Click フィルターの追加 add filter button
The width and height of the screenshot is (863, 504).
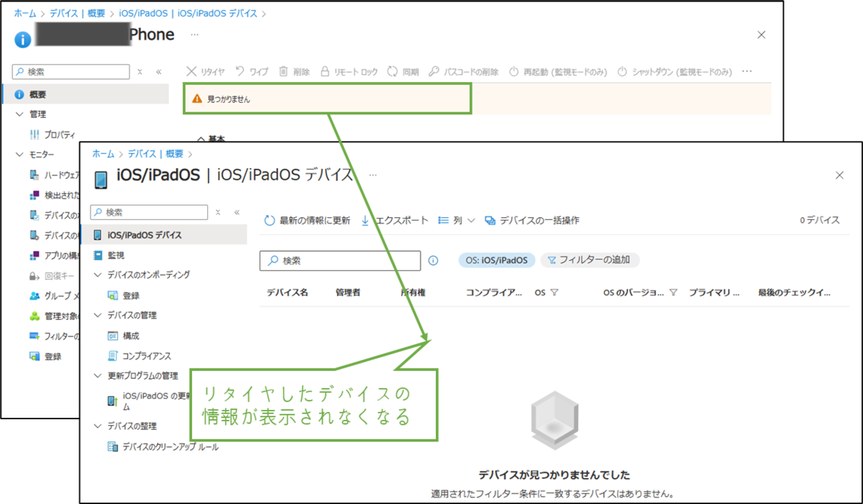(x=590, y=260)
